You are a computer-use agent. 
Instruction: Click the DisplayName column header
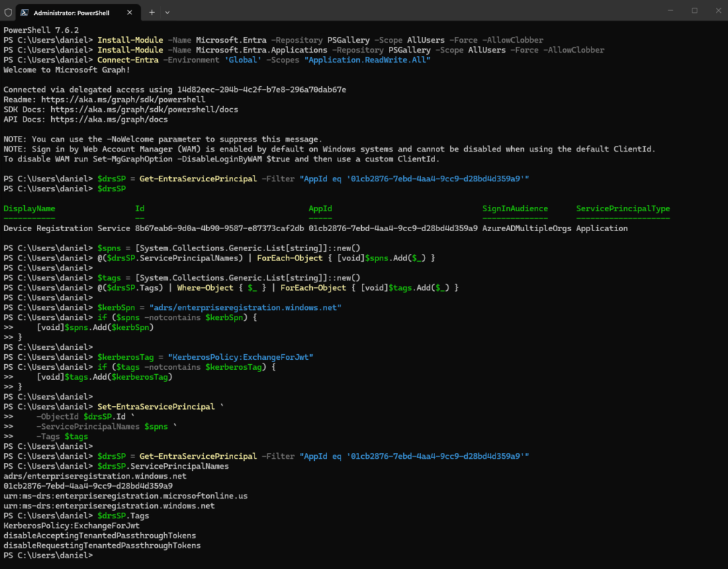(29, 208)
